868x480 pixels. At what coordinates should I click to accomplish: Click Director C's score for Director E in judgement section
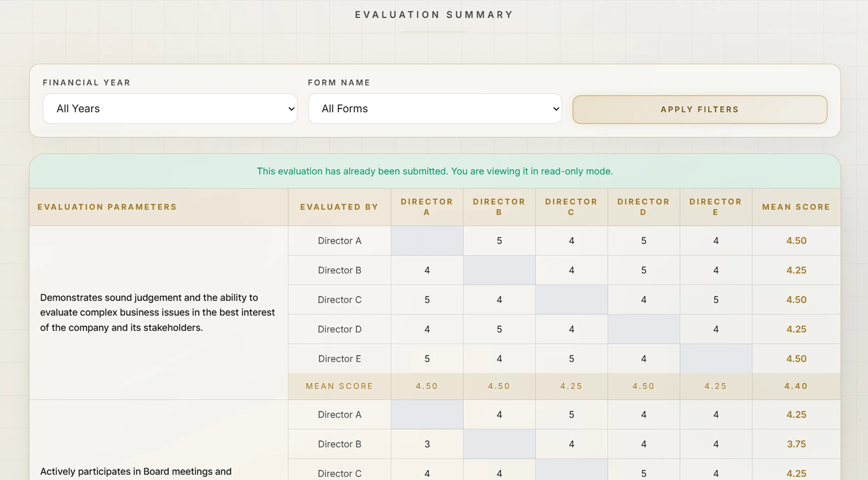click(716, 300)
